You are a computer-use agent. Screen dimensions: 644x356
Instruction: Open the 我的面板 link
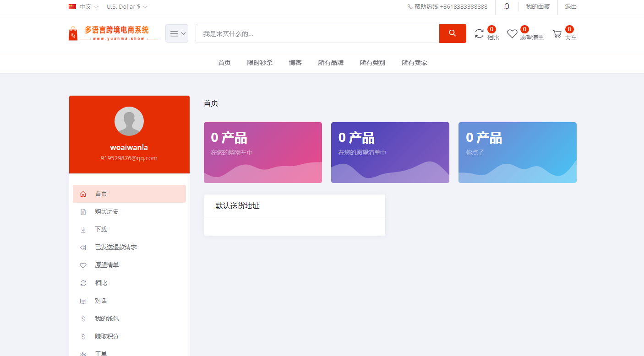538,7
